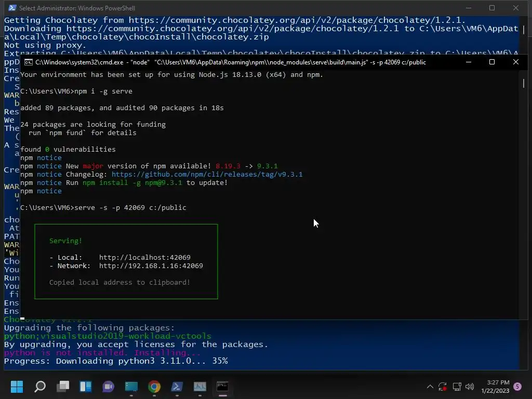Click 'Copied local address to clipboard!' text
The image size is (532, 399).
pyautogui.click(x=120, y=282)
